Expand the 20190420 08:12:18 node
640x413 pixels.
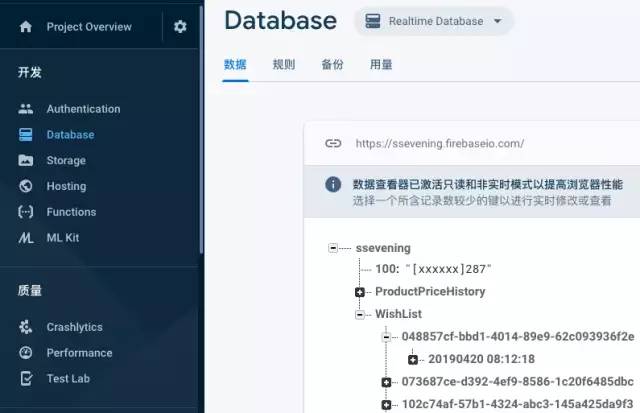(413, 360)
